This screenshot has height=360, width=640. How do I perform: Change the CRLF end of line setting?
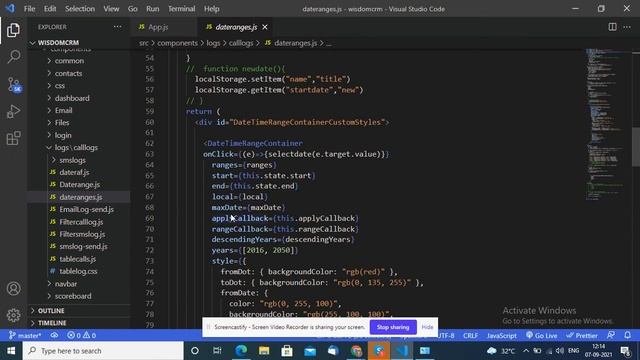[x=470, y=336]
